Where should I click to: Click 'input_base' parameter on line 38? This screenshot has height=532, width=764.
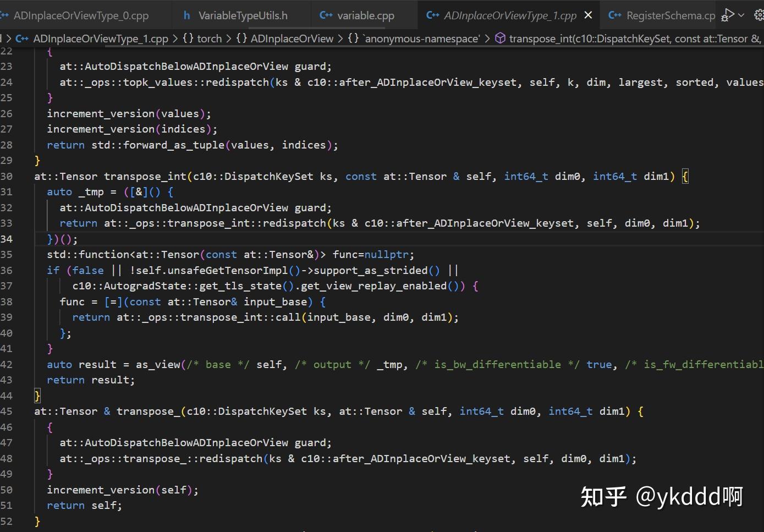coord(276,301)
